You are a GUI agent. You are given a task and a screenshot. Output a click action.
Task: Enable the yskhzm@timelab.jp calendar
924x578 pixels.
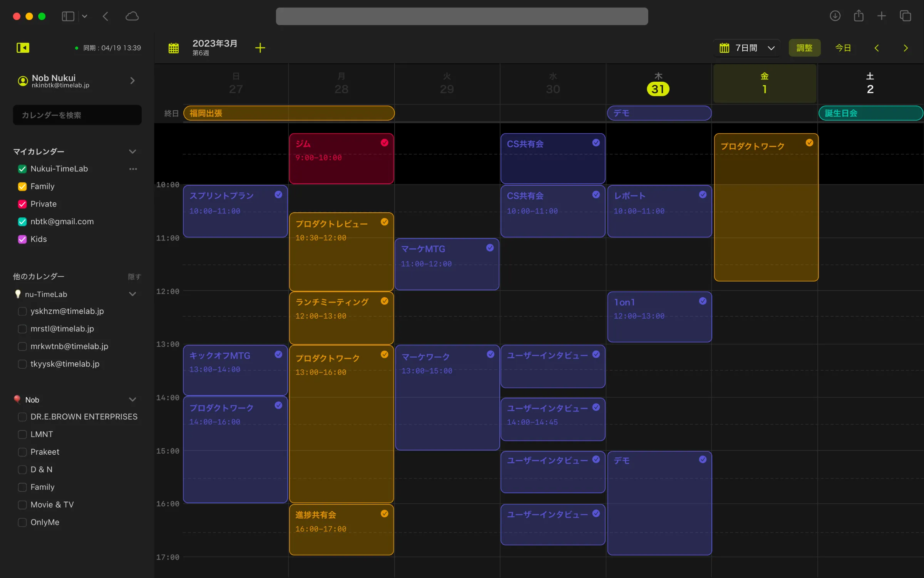[22, 311]
